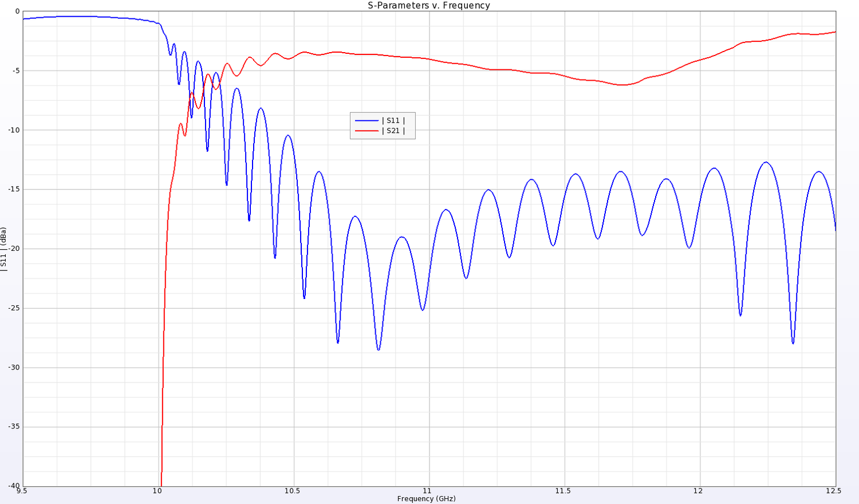
Task: Click the red S21 line swatch in legend
Action: pyautogui.click(x=367, y=131)
